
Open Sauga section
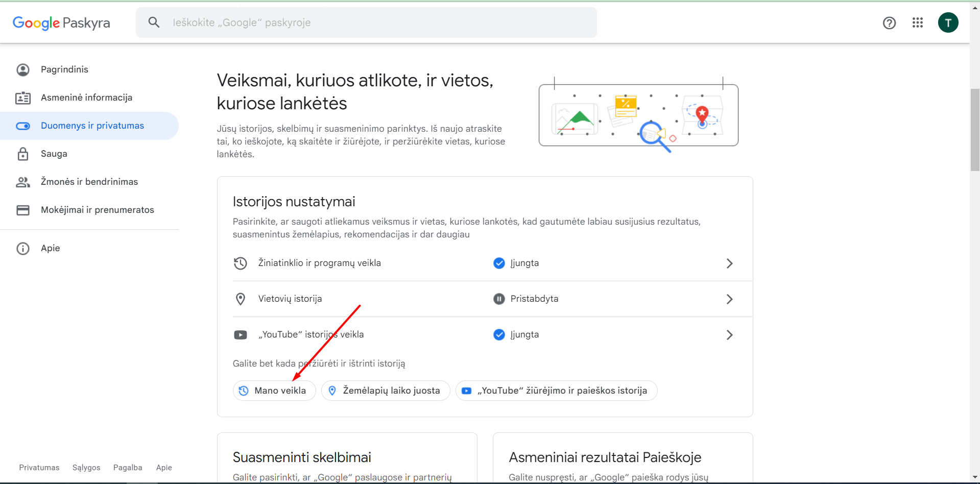tap(89, 154)
